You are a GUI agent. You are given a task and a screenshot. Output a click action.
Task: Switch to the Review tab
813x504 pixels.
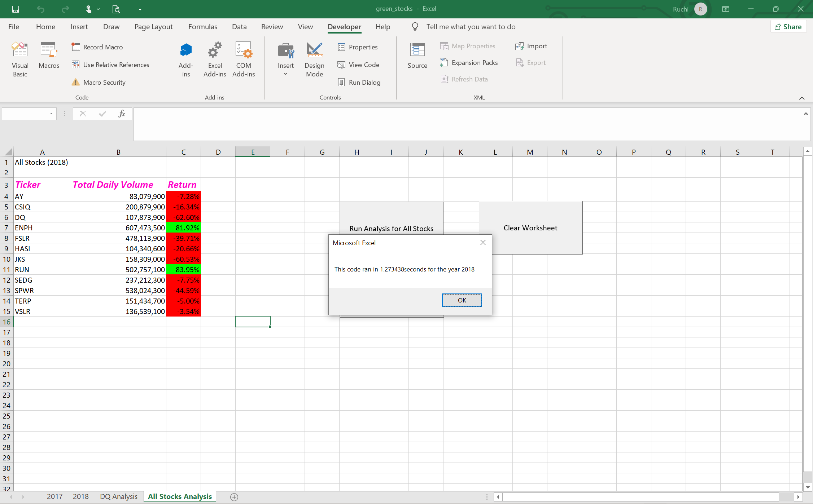(272, 27)
